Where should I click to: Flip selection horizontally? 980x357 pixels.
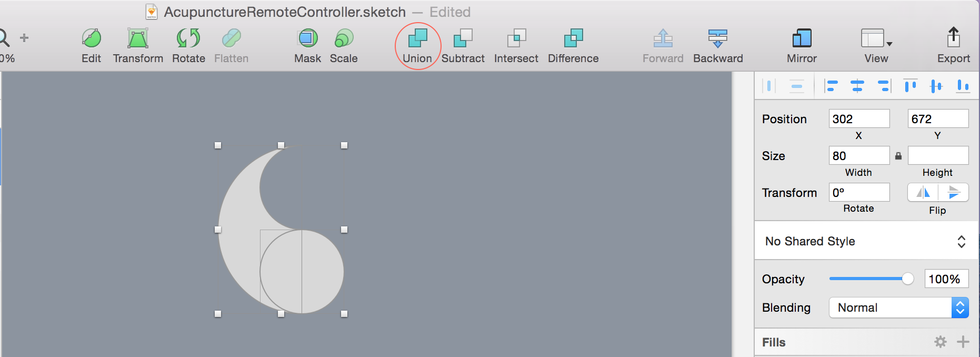pos(923,192)
